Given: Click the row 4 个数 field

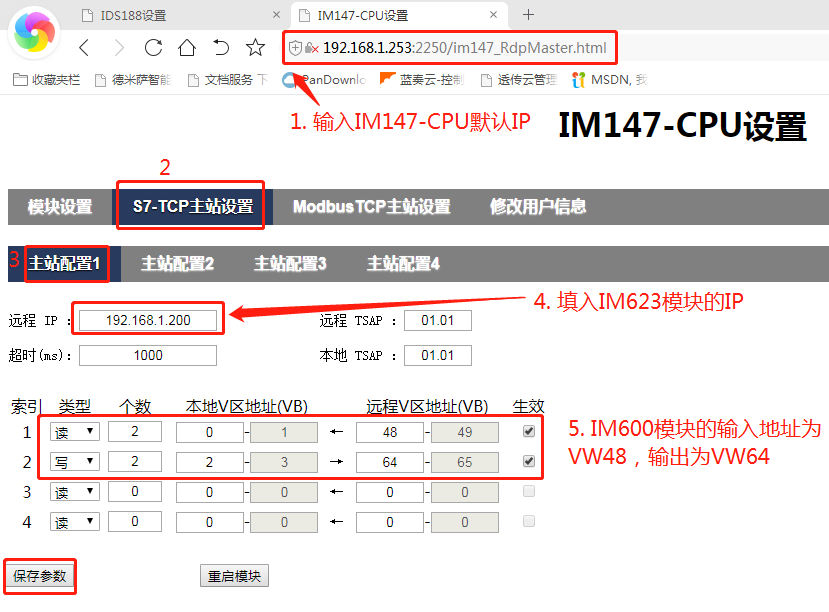Looking at the screenshot, I should pos(135,522).
